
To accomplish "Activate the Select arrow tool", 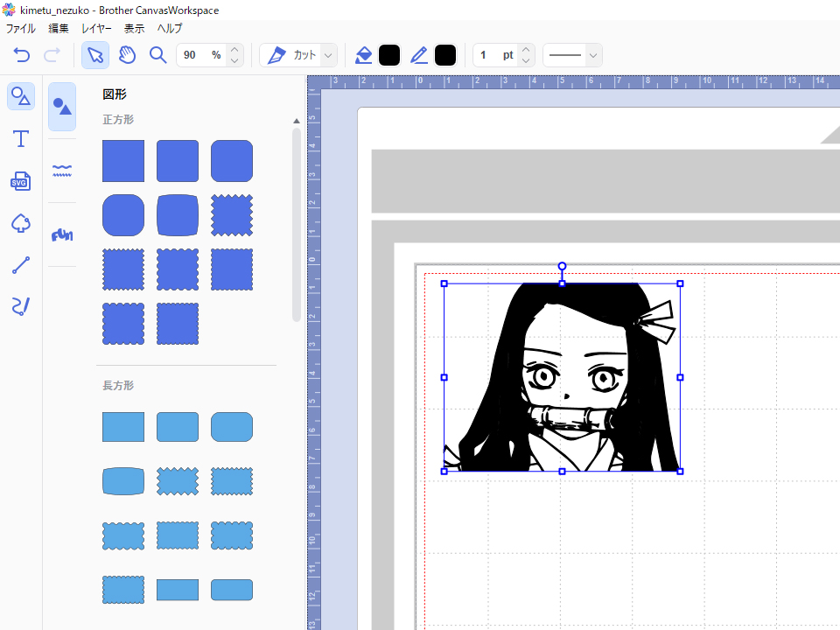I will click(x=95, y=55).
